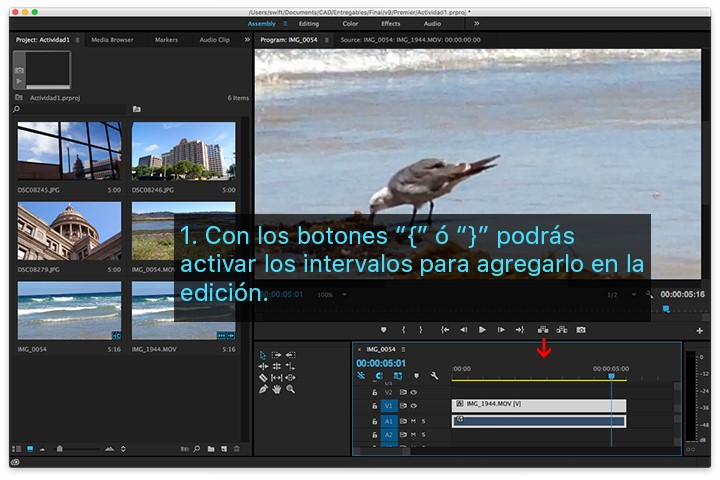Open Find in Project panel footer
Viewport: 720px width, 480px height.
click(197, 449)
